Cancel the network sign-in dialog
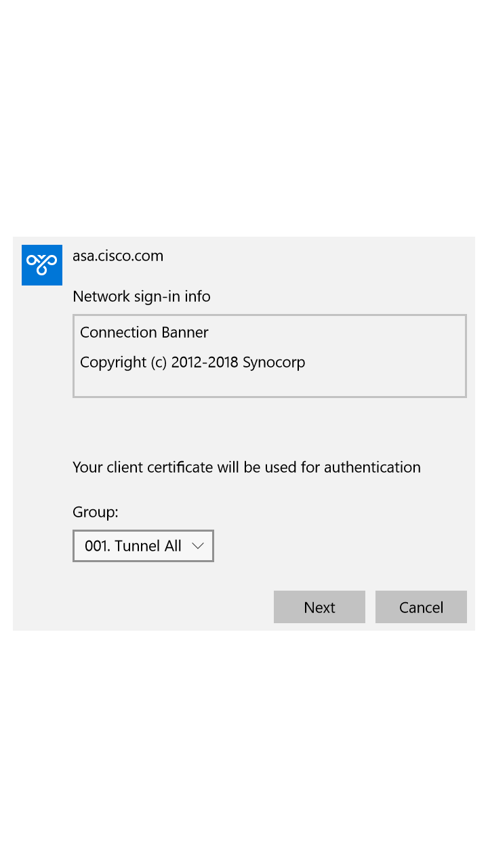Screen dimensions: 488x868 pyautogui.click(x=421, y=607)
